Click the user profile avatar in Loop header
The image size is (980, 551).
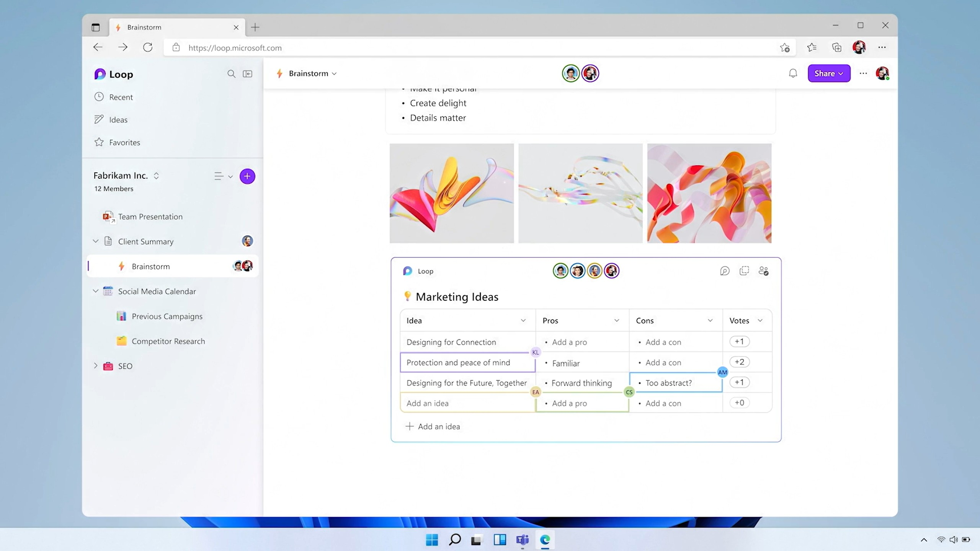(x=882, y=73)
